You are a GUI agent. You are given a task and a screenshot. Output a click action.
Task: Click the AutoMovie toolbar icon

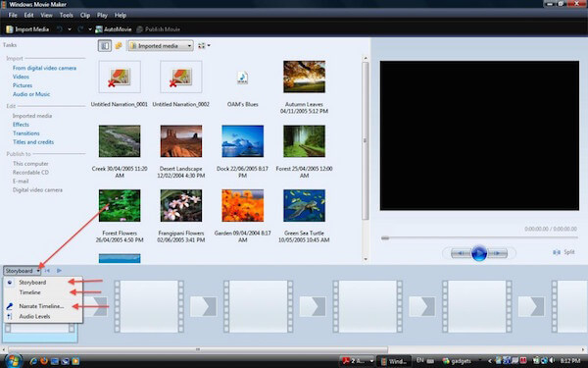[x=99, y=29]
